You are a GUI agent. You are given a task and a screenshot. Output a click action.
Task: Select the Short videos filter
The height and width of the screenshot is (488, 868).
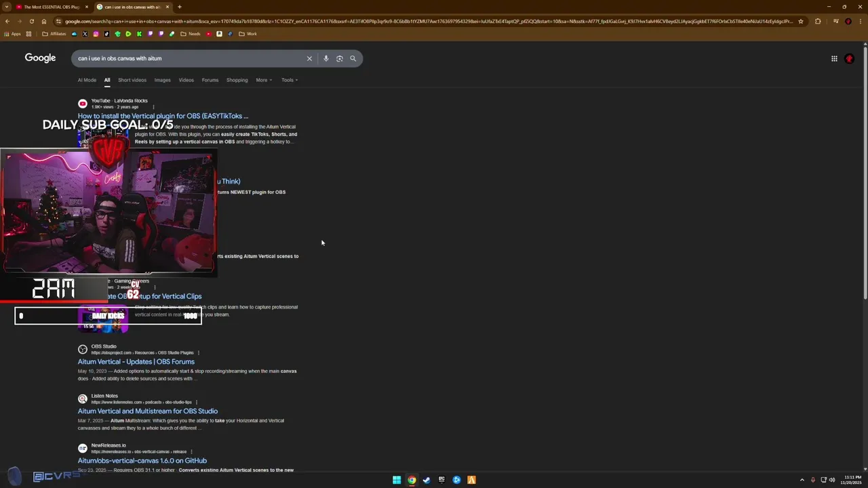point(132,80)
